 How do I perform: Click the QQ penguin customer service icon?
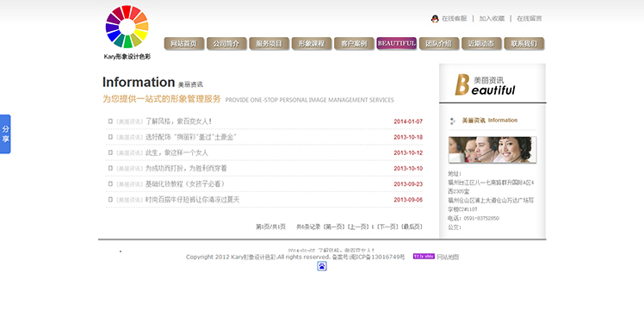pyautogui.click(x=435, y=18)
